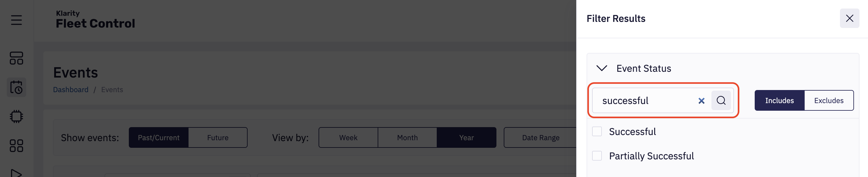Viewport: 868px width, 177px height.
Task: Check the Successful checkbox
Action: point(597,132)
